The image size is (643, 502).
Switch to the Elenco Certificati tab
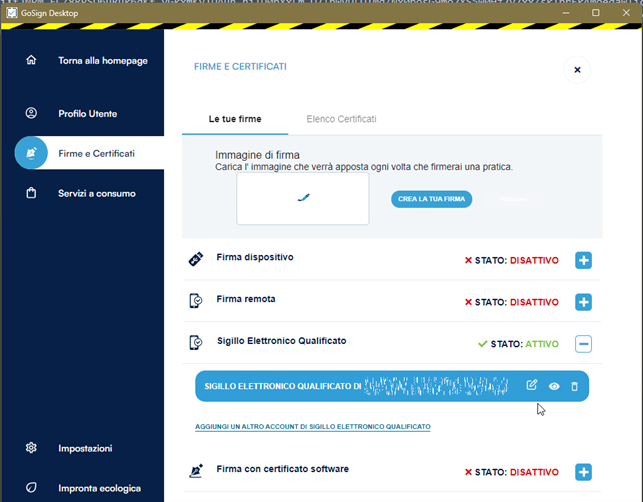tap(341, 119)
